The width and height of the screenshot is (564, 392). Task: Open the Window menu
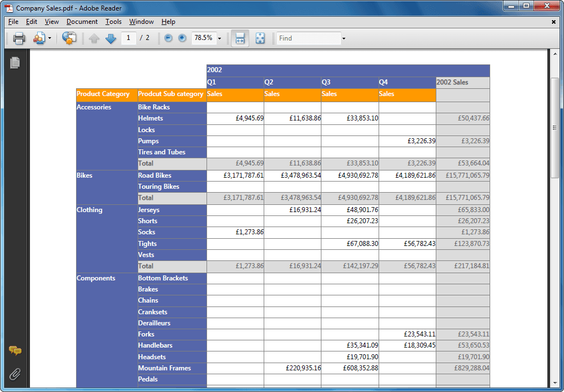coord(142,22)
